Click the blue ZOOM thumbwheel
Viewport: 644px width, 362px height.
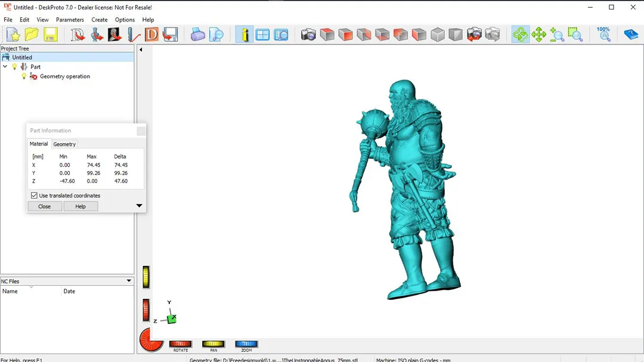pos(246,344)
